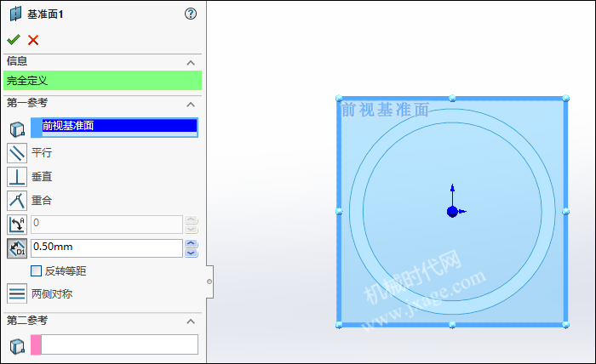Select the 两侧对称 mid plane icon
Image resolution: width=596 pixels, height=364 pixels.
(x=17, y=293)
